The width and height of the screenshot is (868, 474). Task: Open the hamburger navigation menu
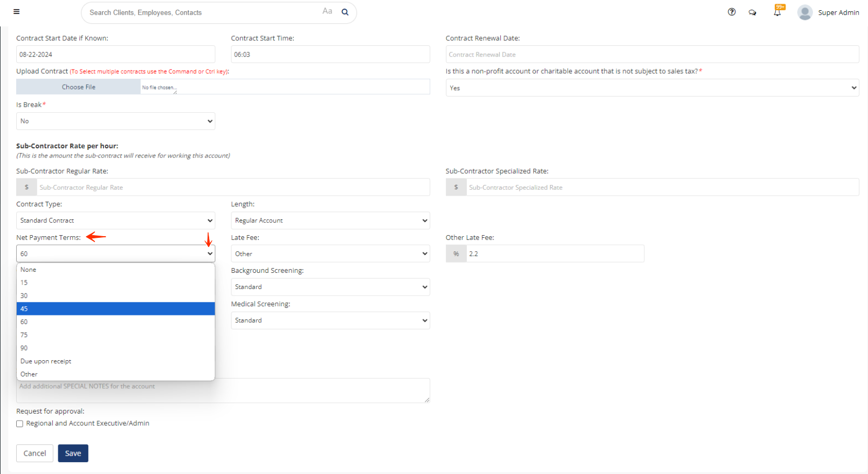(x=16, y=12)
